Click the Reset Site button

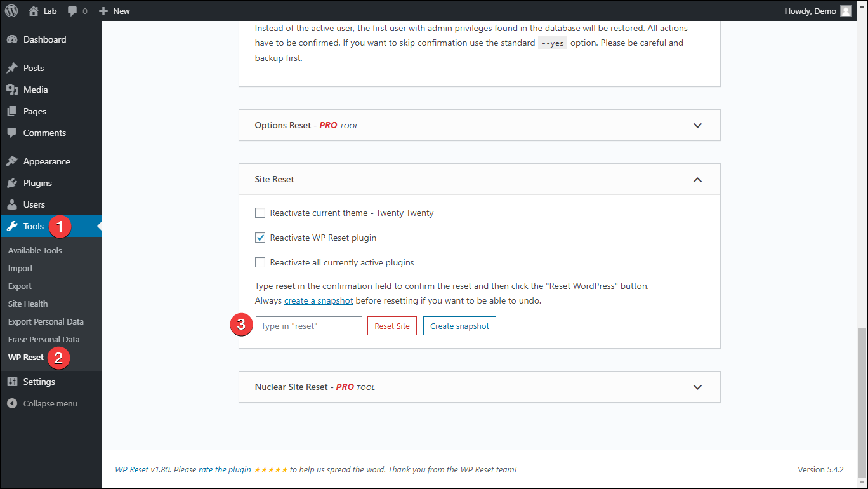click(x=392, y=326)
